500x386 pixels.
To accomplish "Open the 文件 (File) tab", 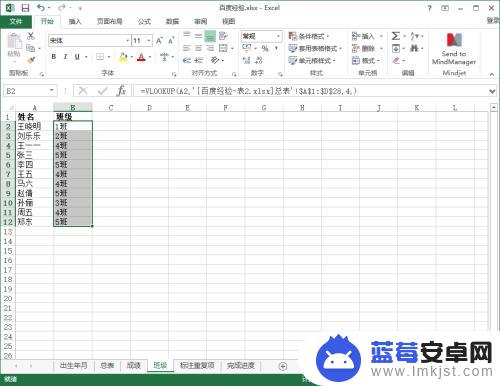I will 16,22.
